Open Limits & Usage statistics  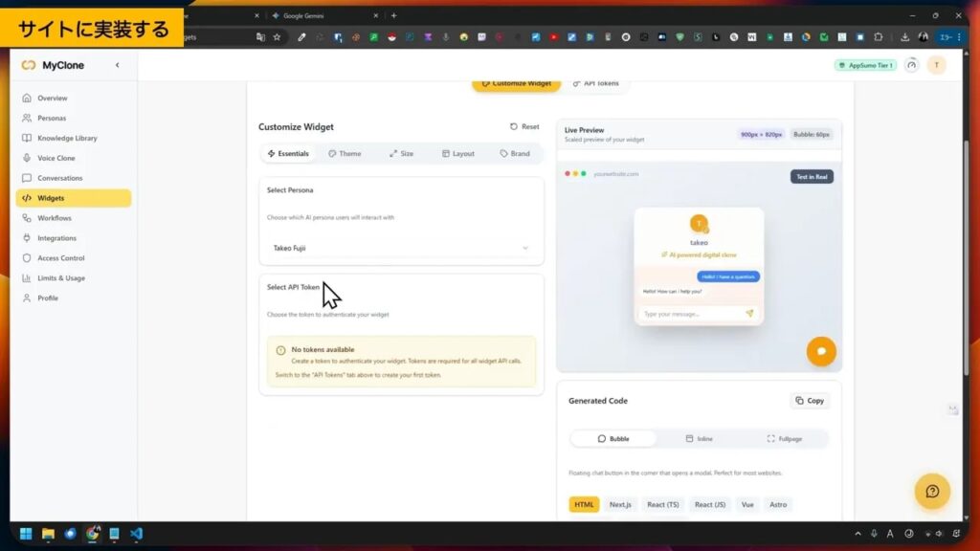(x=64, y=277)
